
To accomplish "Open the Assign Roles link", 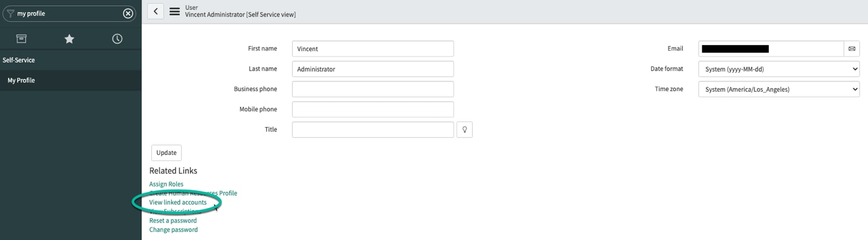I will (166, 184).
